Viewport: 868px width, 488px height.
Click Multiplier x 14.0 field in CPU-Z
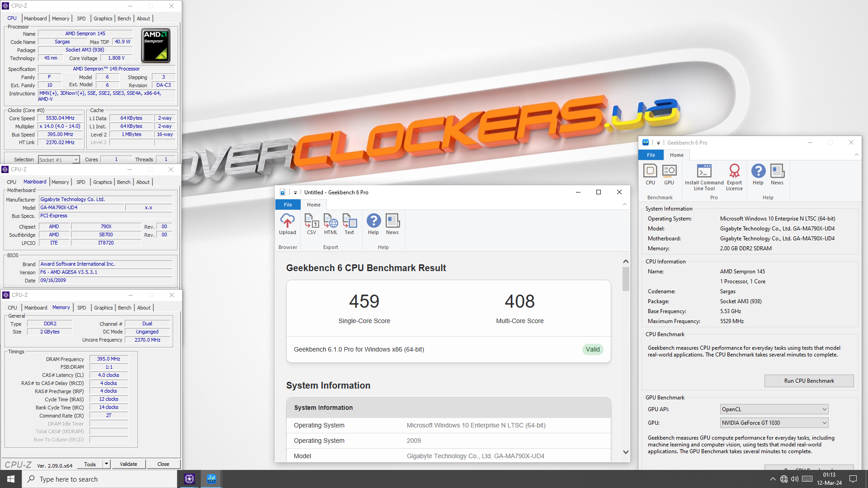(61, 127)
